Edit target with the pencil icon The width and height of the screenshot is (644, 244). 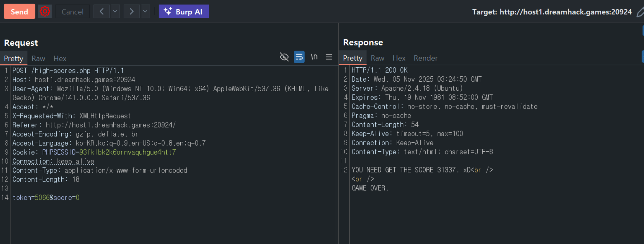tap(640, 12)
